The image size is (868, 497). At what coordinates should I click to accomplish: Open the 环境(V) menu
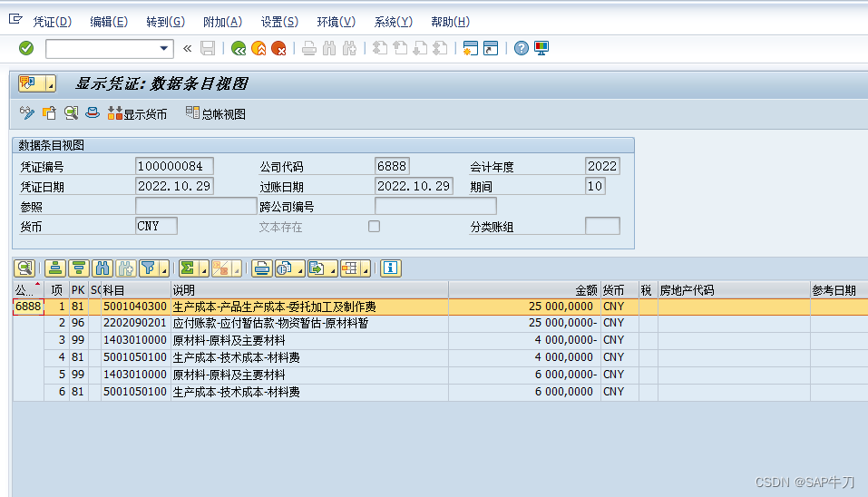pyautogui.click(x=336, y=22)
